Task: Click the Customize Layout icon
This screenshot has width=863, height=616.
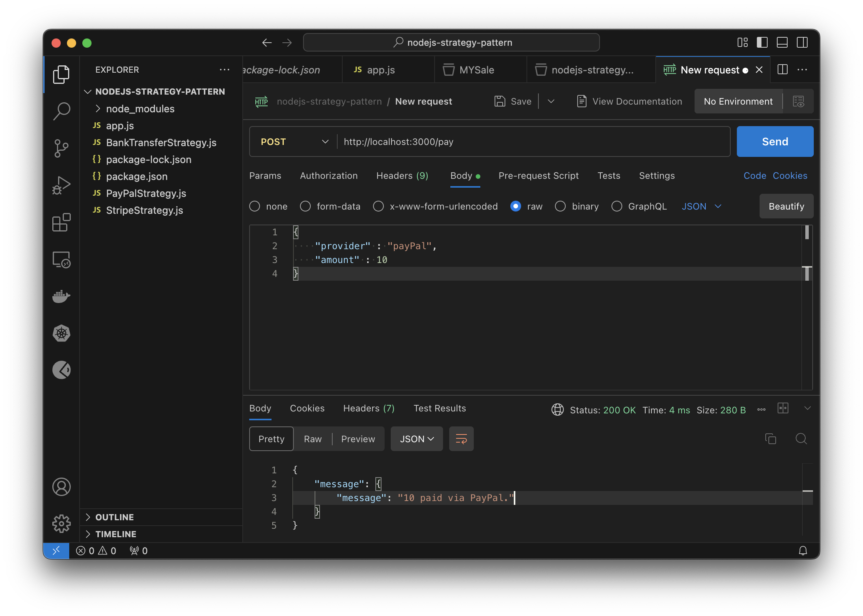Action: point(743,42)
